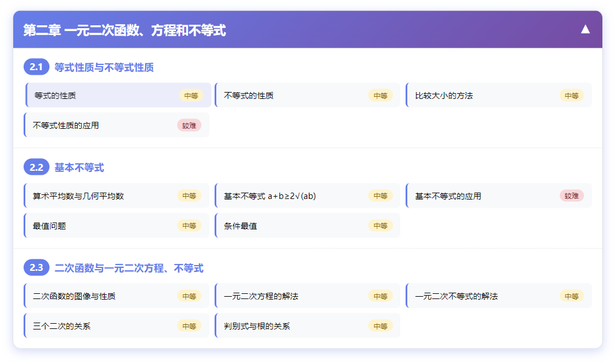Viewport: 615px width, 364px height.
Task: Select the 判别式与根的关系 topic card
Action: (307, 325)
